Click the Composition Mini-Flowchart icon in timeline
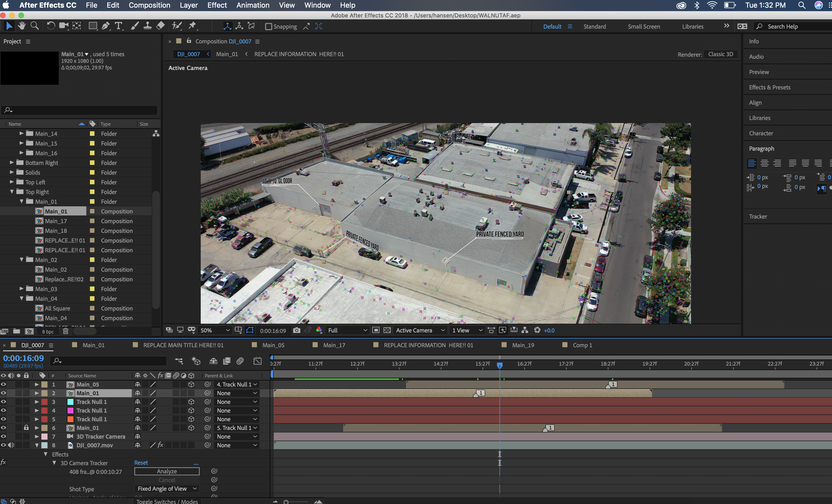The height and width of the screenshot is (504, 832). pos(179,361)
